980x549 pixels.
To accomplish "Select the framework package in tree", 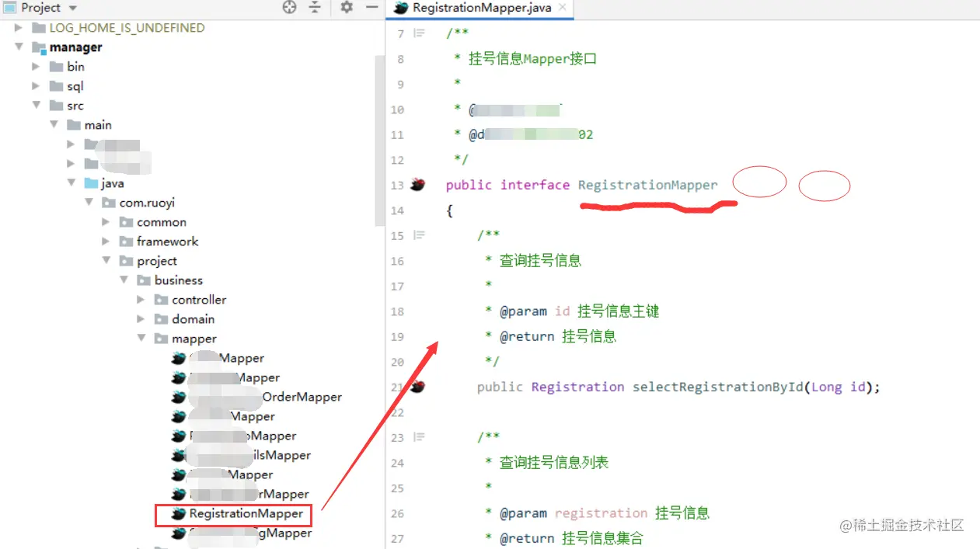I will click(x=167, y=241).
